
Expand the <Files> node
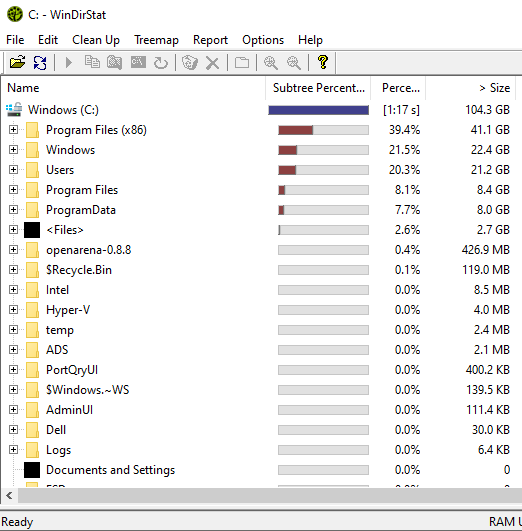pos(13,229)
